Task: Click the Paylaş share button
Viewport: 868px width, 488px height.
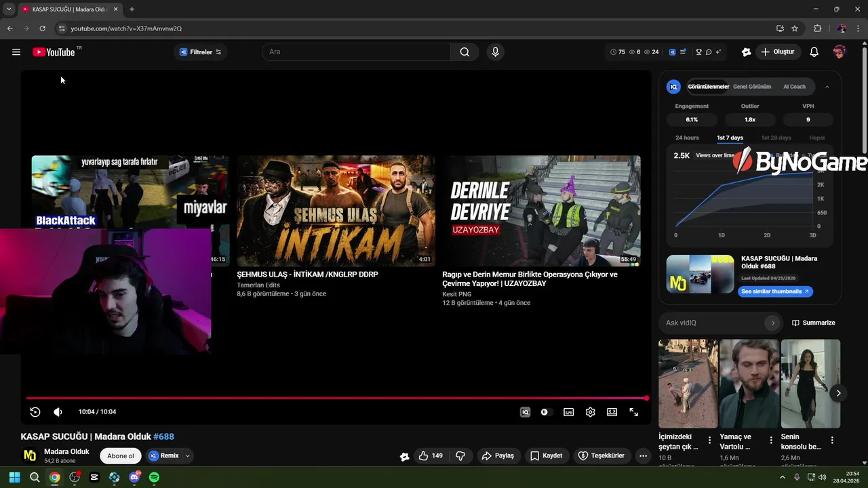Action: point(498,456)
